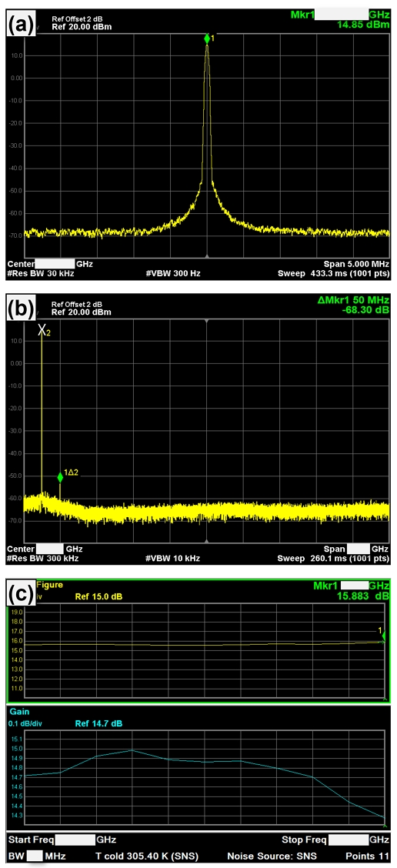This screenshot has height=868, width=397.
Task: Click 'ΔMkr1 50 MHz' readout
Action: [x=354, y=301]
